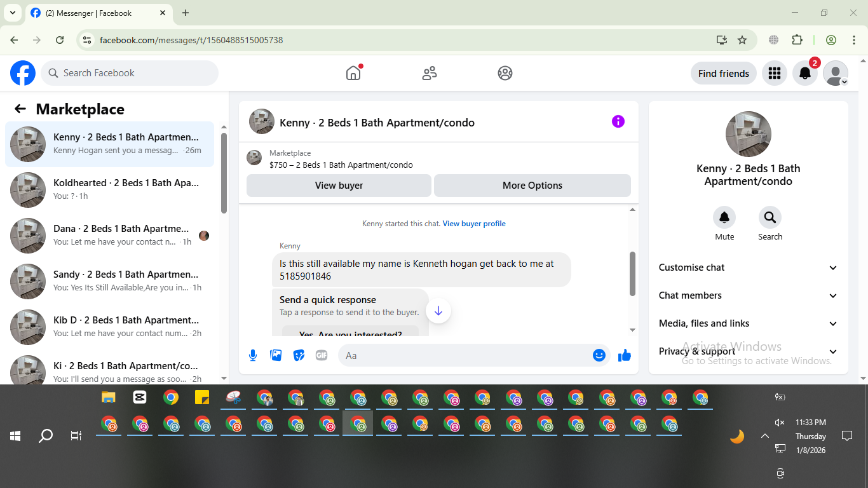Screen dimensions: 868x488
Task: Go back with the Marketplace back arrow
Action: click(20, 109)
